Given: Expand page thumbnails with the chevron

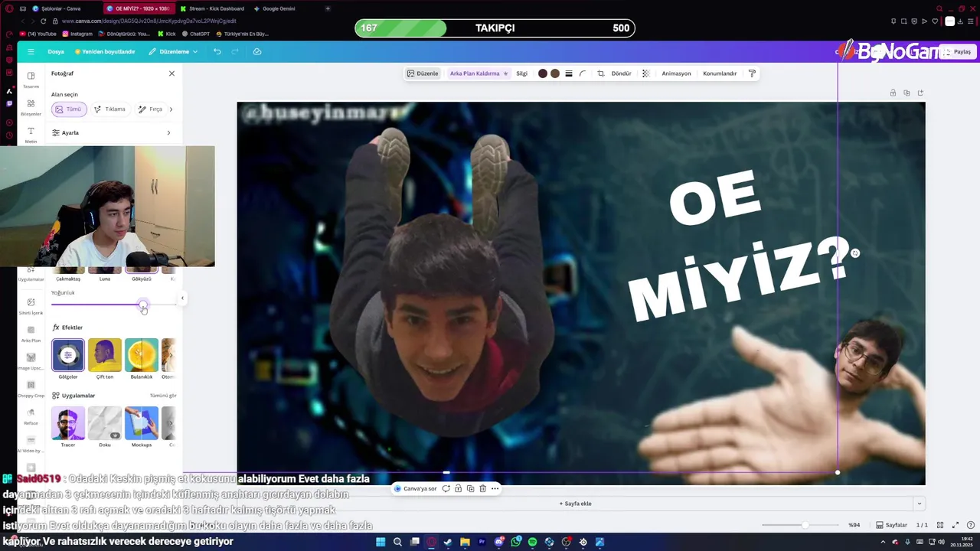Looking at the screenshot, I should coord(920,504).
